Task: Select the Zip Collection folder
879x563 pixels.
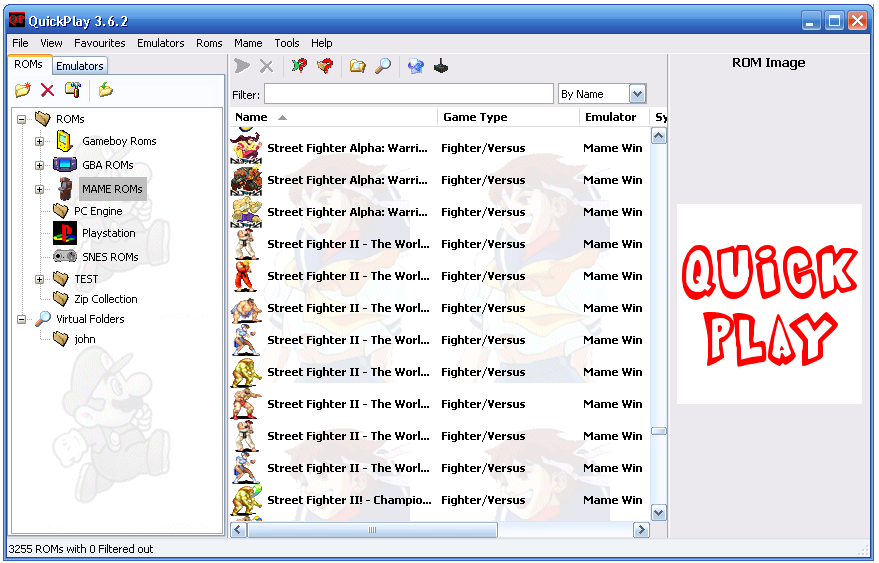Action: (106, 299)
